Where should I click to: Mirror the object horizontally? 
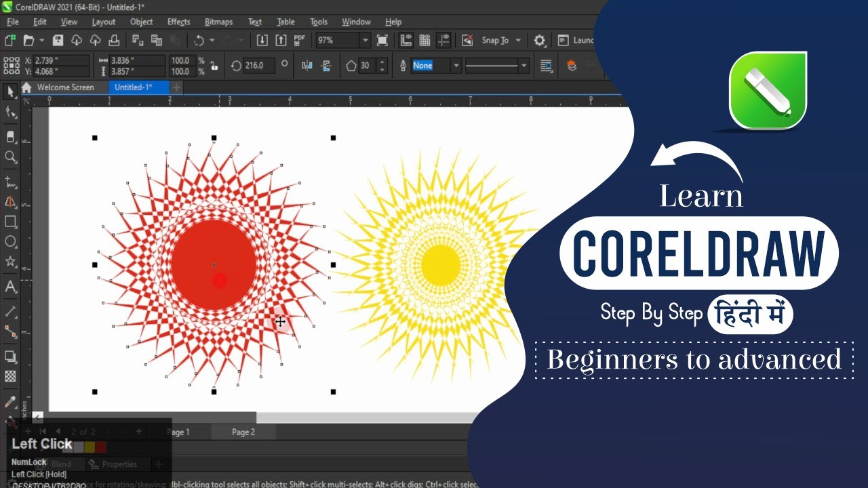[307, 66]
